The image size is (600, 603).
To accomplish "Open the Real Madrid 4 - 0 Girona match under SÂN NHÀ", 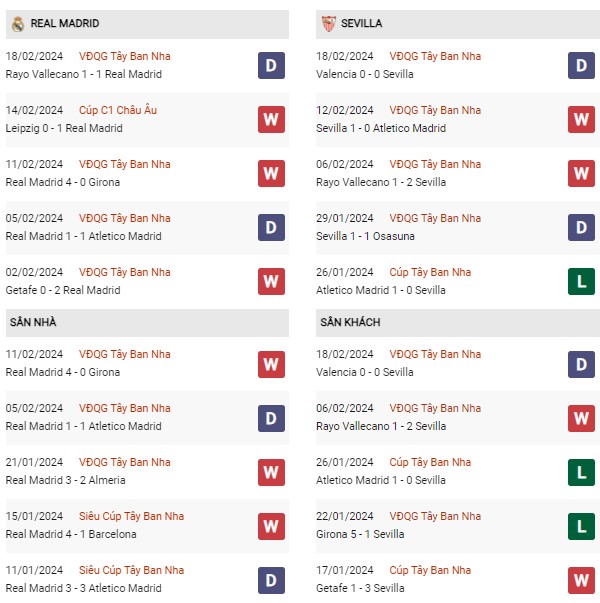I will tap(63, 372).
